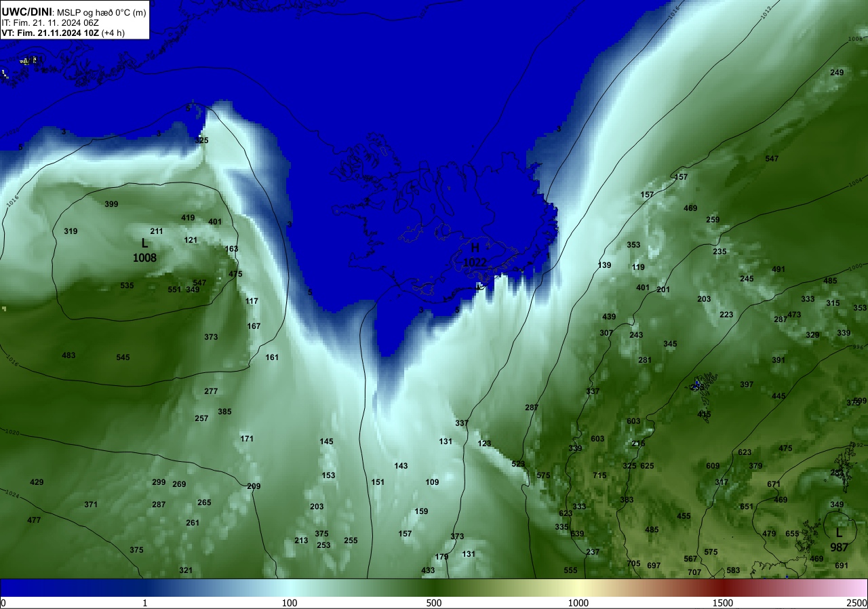Click the 'UWC/DINI: MSLP og hæð 0°C (m)' title
868x609 pixels.
tap(74, 12)
